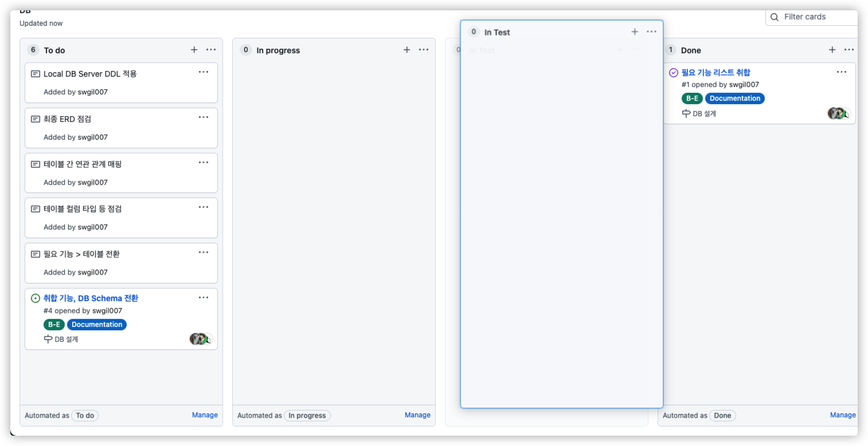
Task: Click the milestone flag icon "DB 설계" on Done card
Action: [x=686, y=113]
